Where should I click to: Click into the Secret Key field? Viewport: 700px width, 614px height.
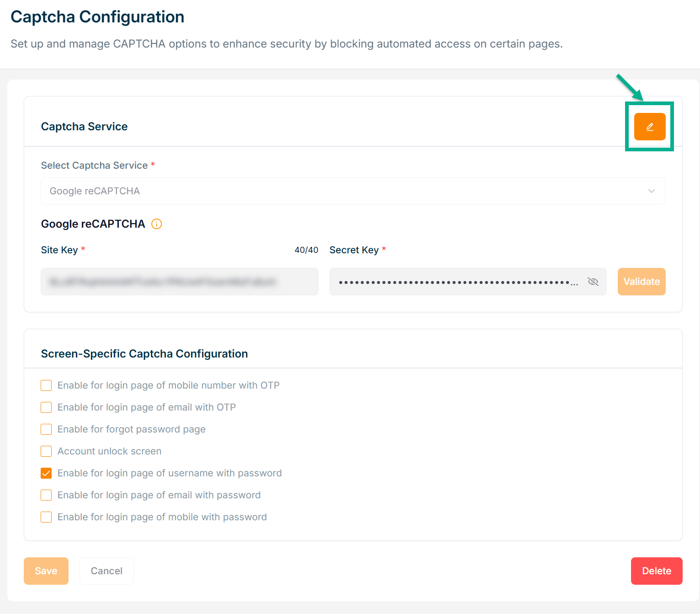[457, 282]
